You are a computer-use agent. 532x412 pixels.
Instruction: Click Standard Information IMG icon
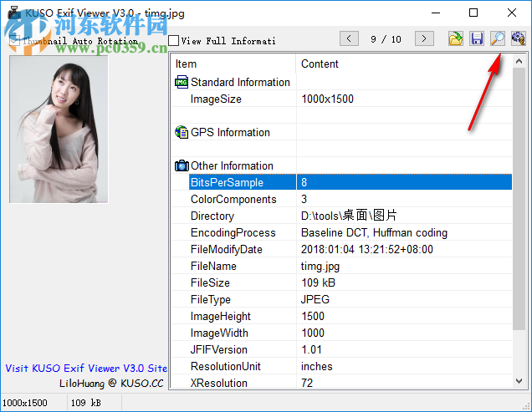182,82
